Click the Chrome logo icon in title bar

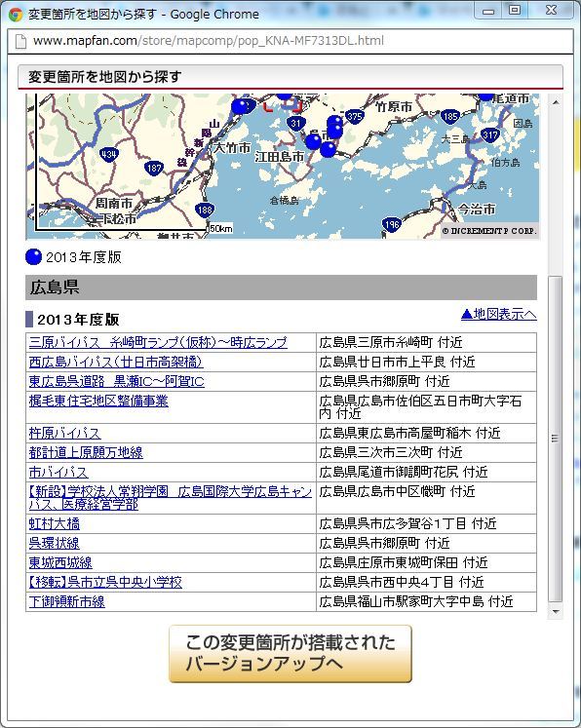(16, 15)
